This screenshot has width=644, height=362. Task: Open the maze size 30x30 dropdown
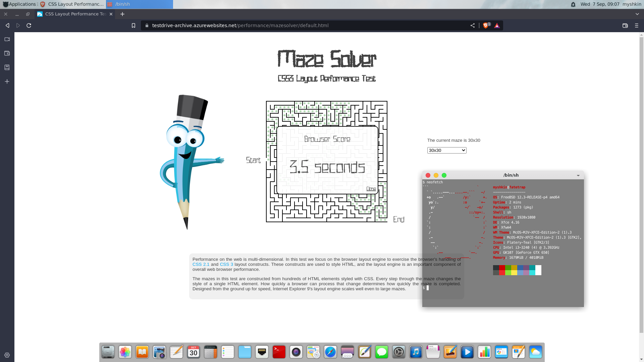coord(446,150)
